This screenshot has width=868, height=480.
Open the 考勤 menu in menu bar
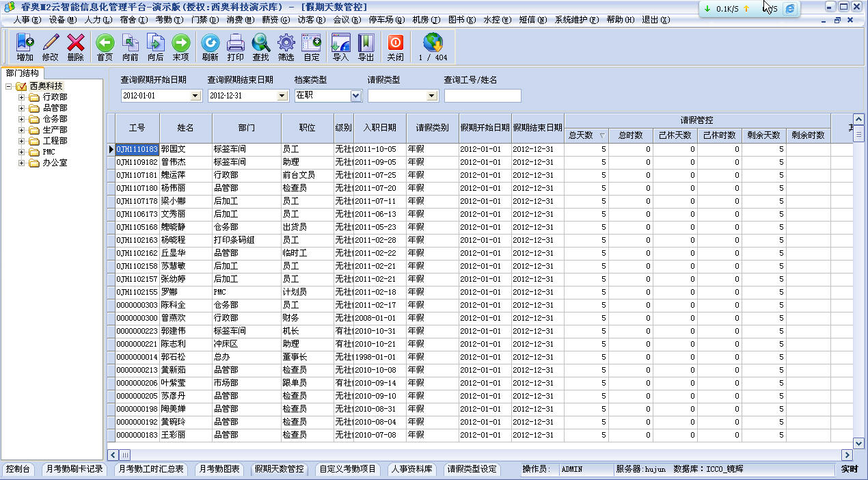click(x=164, y=20)
